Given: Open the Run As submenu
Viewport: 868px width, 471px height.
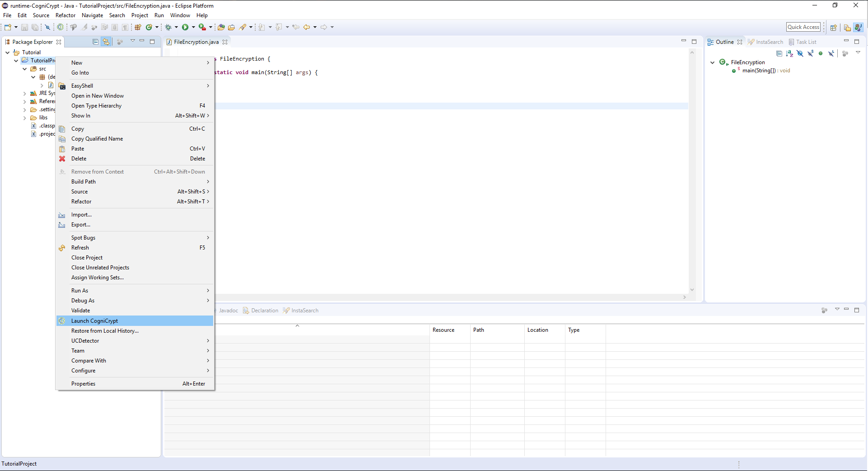Looking at the screenshot, I should (135, 291).
